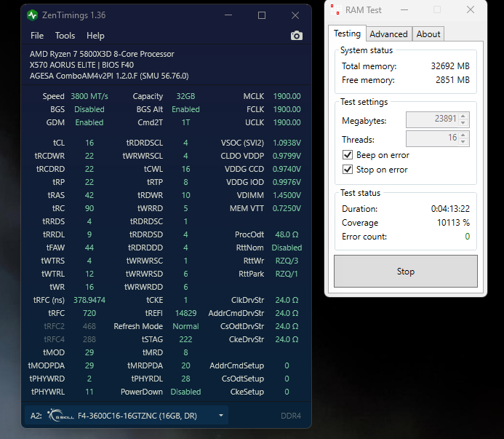Click the ClkDrvStr value 24.0 Ω
This screenshot has width=504, height=439.
(287, 300)
